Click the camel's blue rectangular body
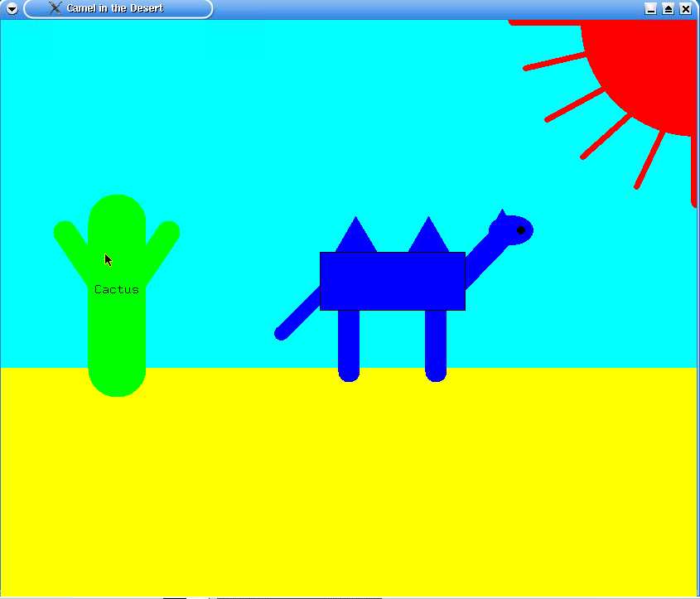 point(393,281)
